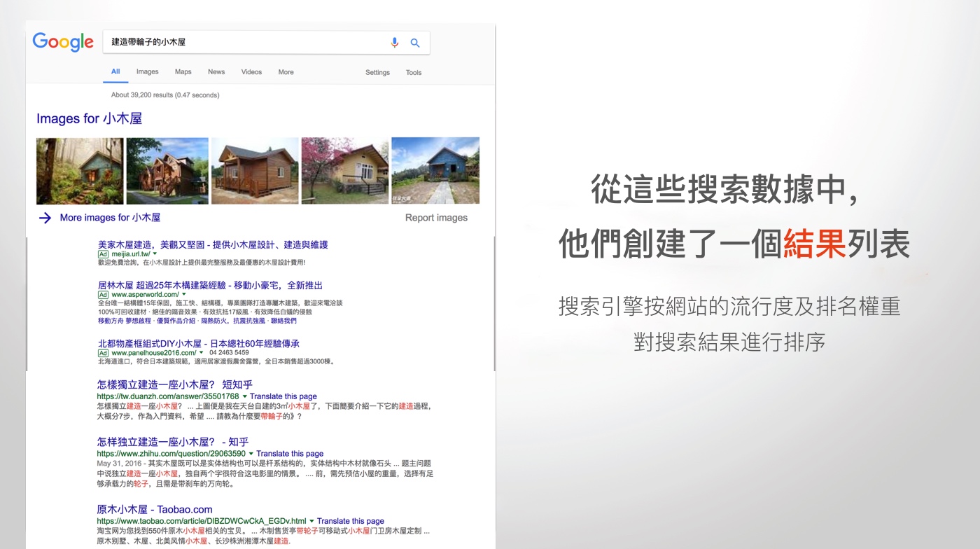Click the Report images link
This screenshot has width=980, height=549.
[436, 218]
